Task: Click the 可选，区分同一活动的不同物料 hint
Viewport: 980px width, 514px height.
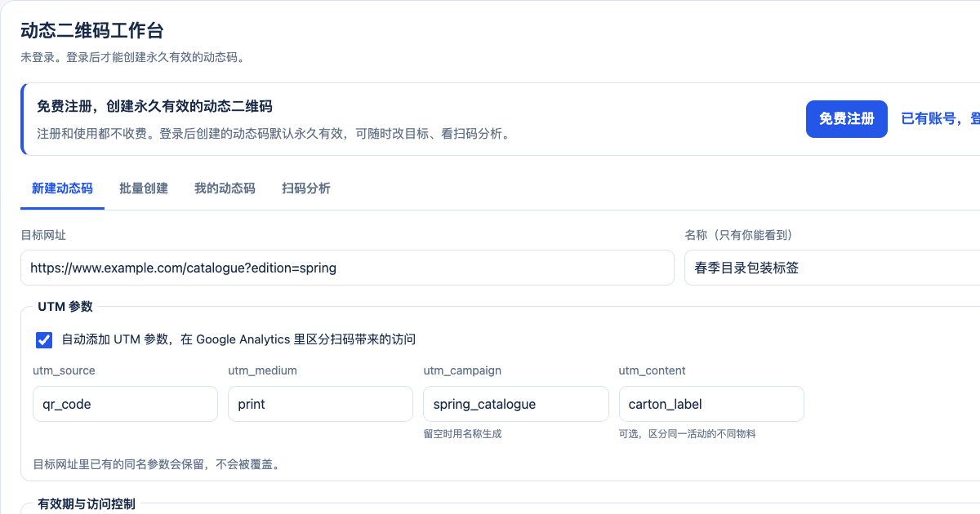Action: (687, 434)
